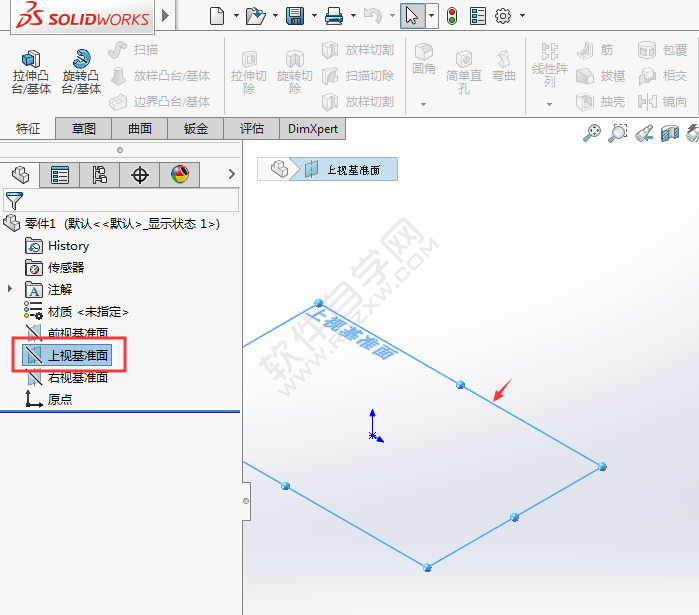Open PropertyManager tab
This screenshot has width=699, height=615.
tap(60, 175)
